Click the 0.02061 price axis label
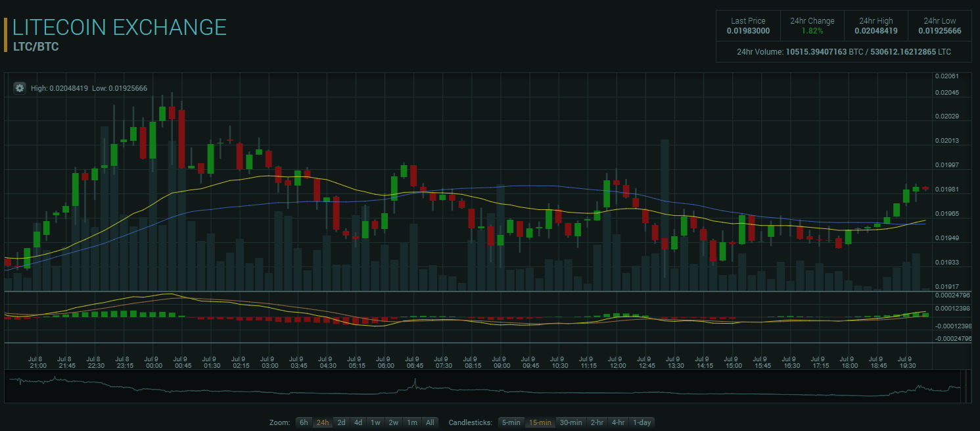This screenshot has height=431, width=980. [947, 76]
